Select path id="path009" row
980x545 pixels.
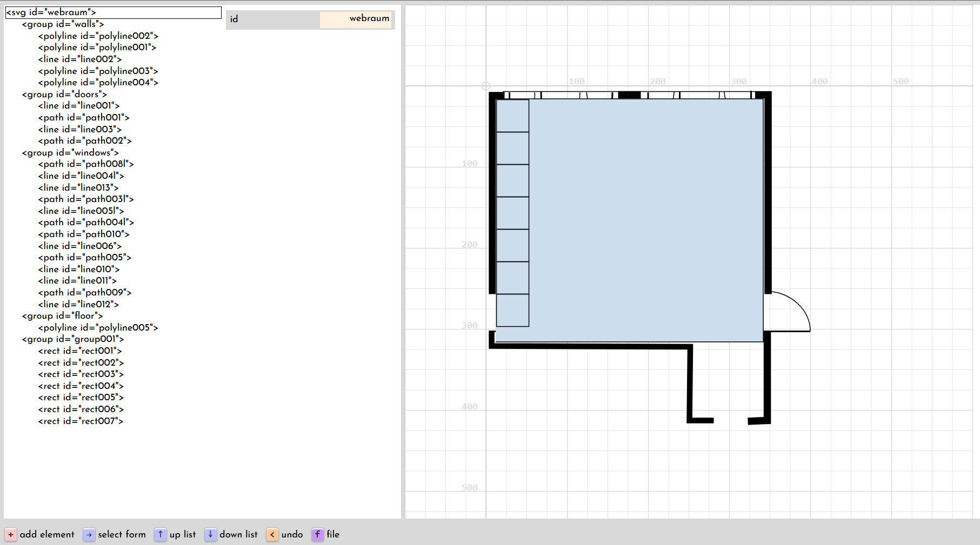coord(85,293)
